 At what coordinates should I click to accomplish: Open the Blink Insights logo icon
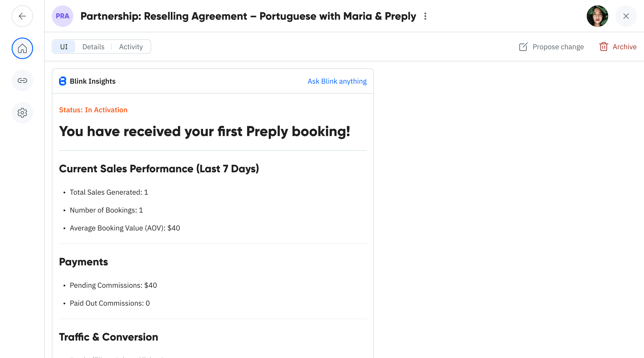pyautogui.click(x=62, y=81)
